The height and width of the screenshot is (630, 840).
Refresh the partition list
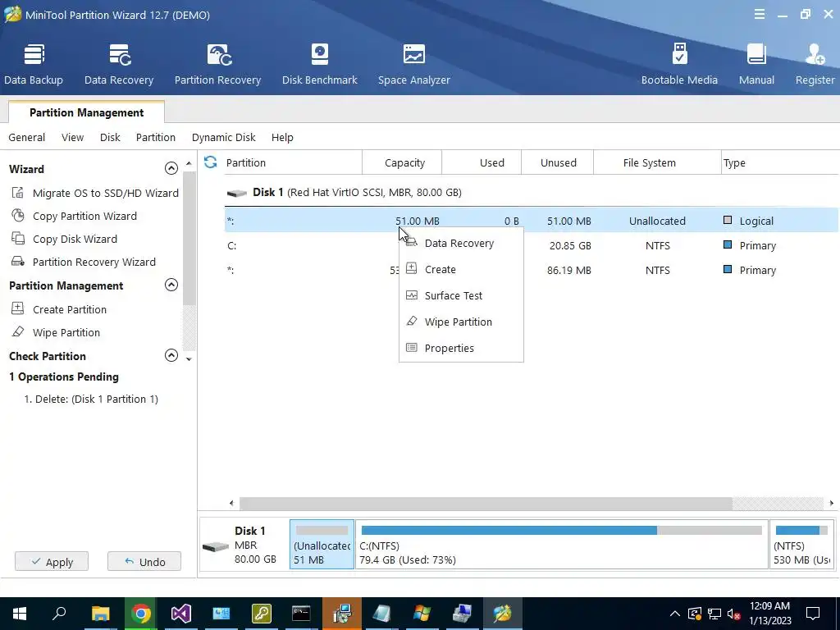coord(211,162)
